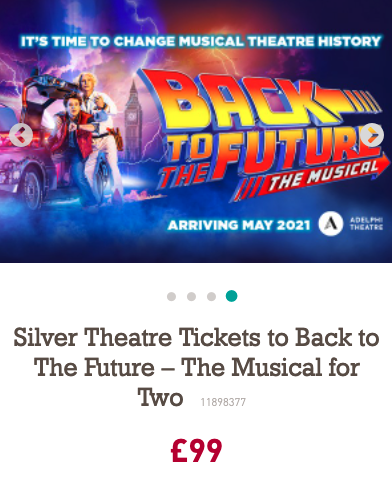Image resolution: width=392 pixels, height=479 pixels.
Task: Select the second carousel dot
Action: pos(191,296)
